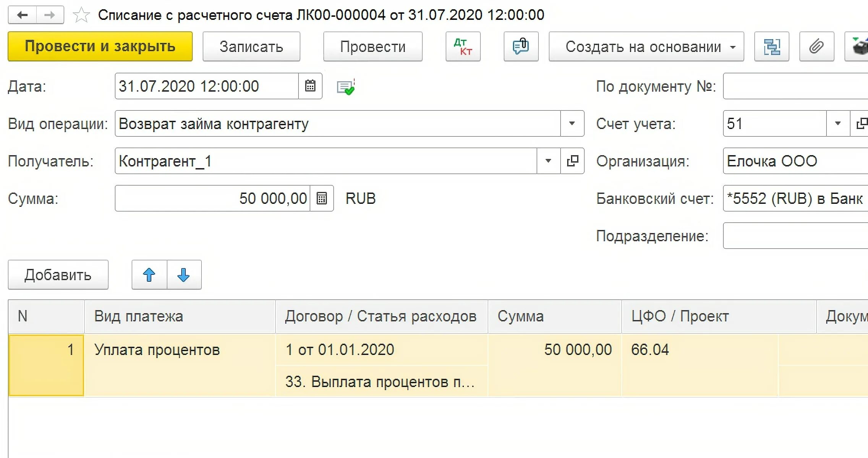Open calendar picker for Дата field
The width and height of the screenshot is (868, 458).
point(310,86)
